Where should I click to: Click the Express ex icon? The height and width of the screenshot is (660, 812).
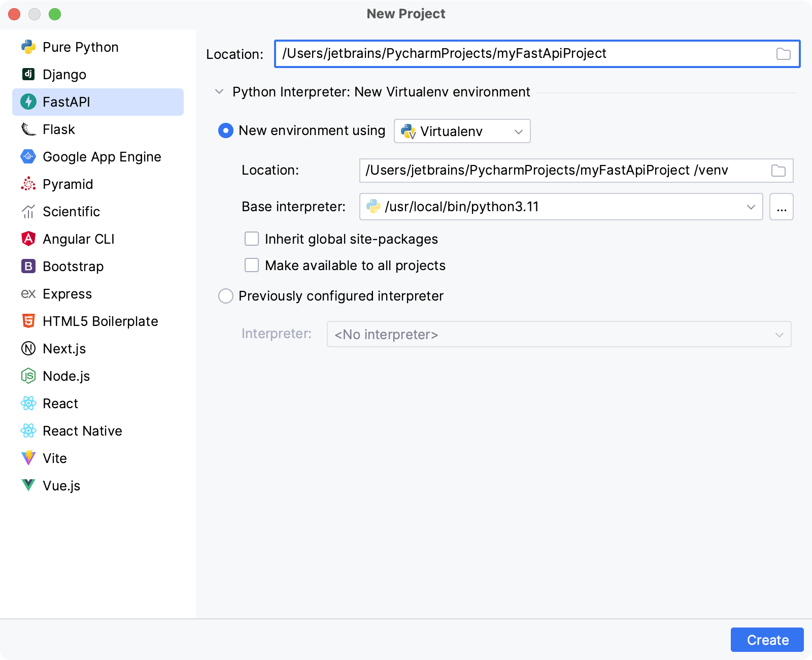tap(28, 294)
